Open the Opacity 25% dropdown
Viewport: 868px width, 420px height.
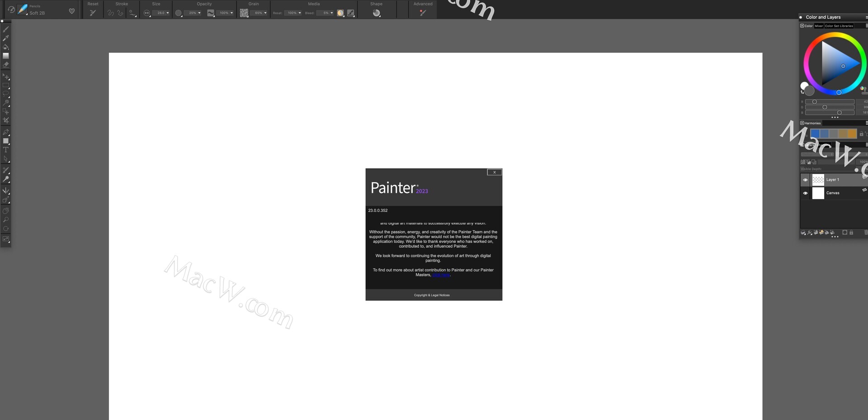(199, 13)
